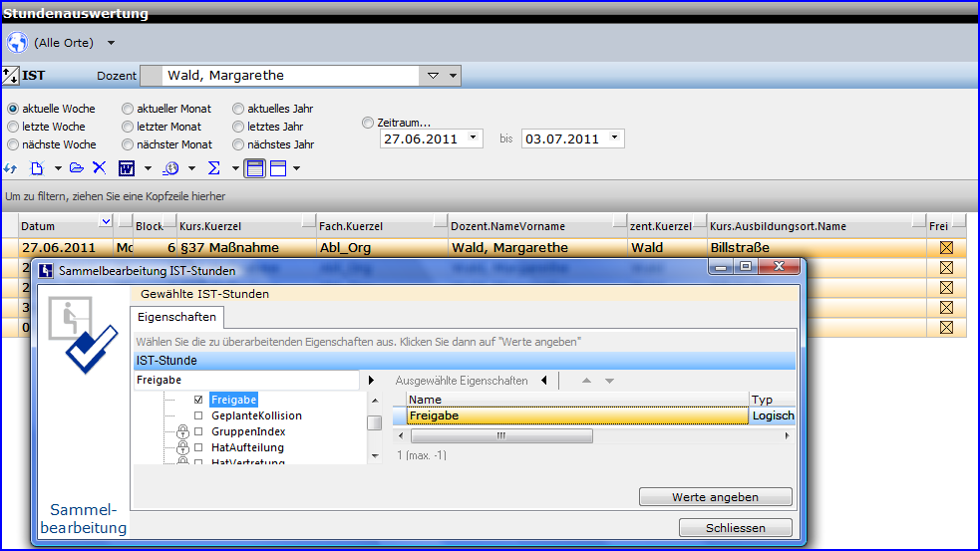980x551 pixels.
Task: Open the start date 27.06.2011 picker
Action: click(474, 138)
